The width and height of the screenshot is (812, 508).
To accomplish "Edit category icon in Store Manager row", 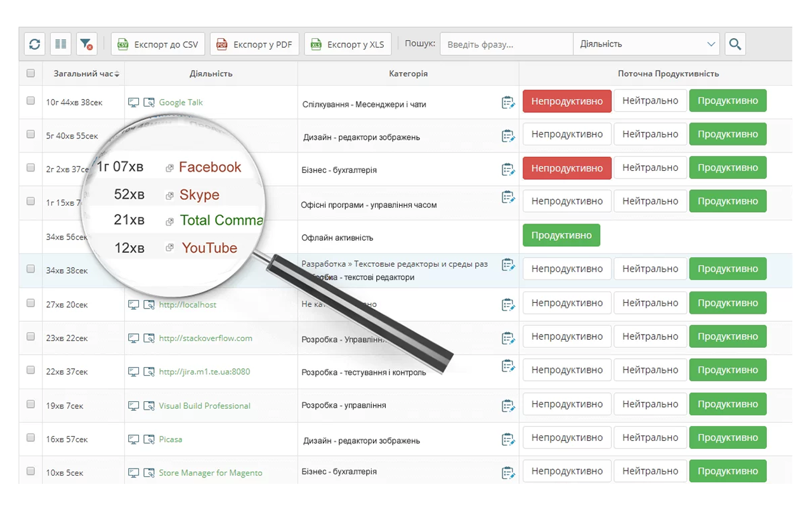I will coord(508,472).
